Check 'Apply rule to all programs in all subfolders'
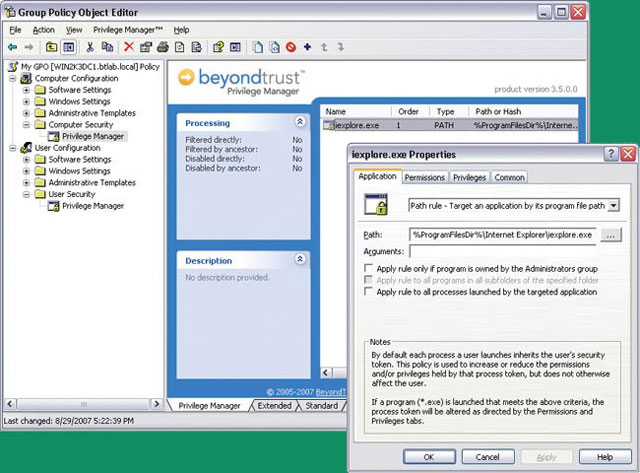The height and width of the screenshot is (473, 640). [x=368, y=280]
